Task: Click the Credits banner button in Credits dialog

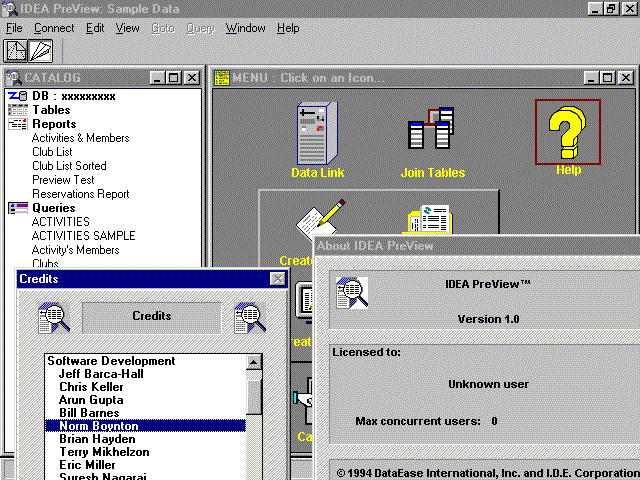Action: click(151, 318)
